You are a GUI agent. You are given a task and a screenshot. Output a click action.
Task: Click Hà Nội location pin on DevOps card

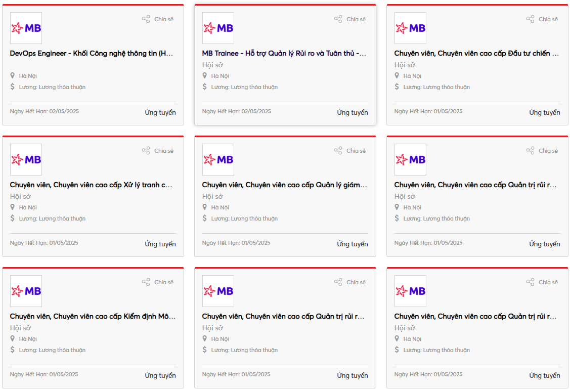(13, 75)
